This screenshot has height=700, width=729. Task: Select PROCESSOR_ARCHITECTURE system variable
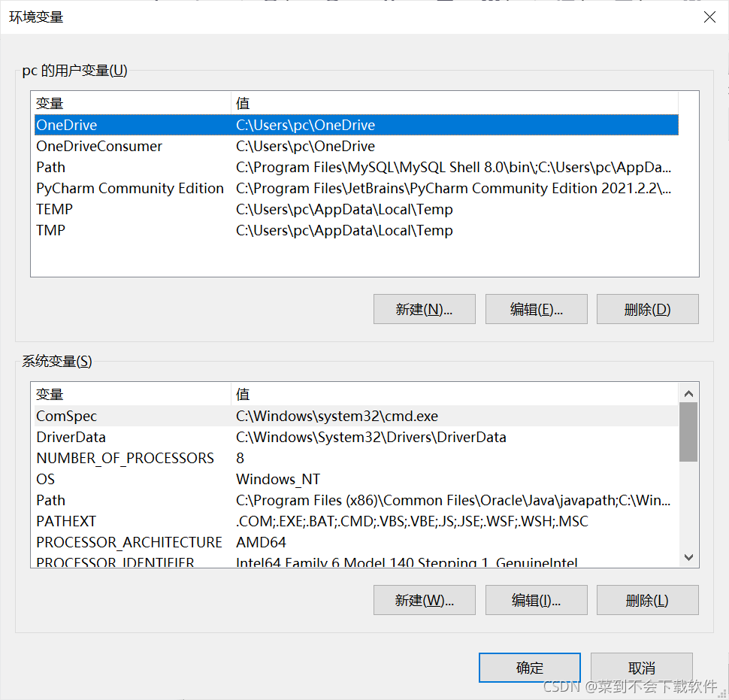click(x=356, y=542)
